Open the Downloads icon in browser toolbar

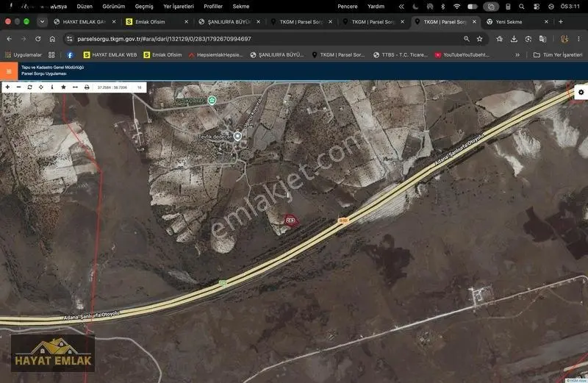[x=514, y=39]
